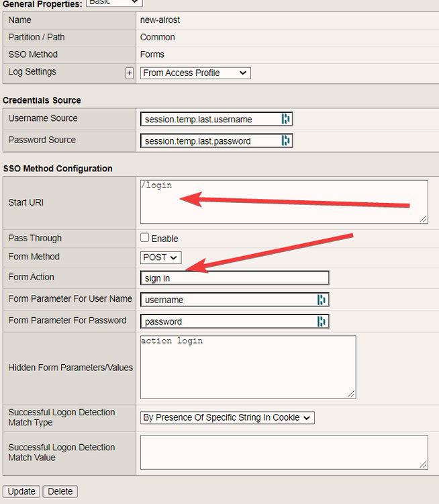Image resolution: width=439 pixels, height=504 pixels.
Task: Click the variable icon in Password Source field
Action: pos(286,140)
